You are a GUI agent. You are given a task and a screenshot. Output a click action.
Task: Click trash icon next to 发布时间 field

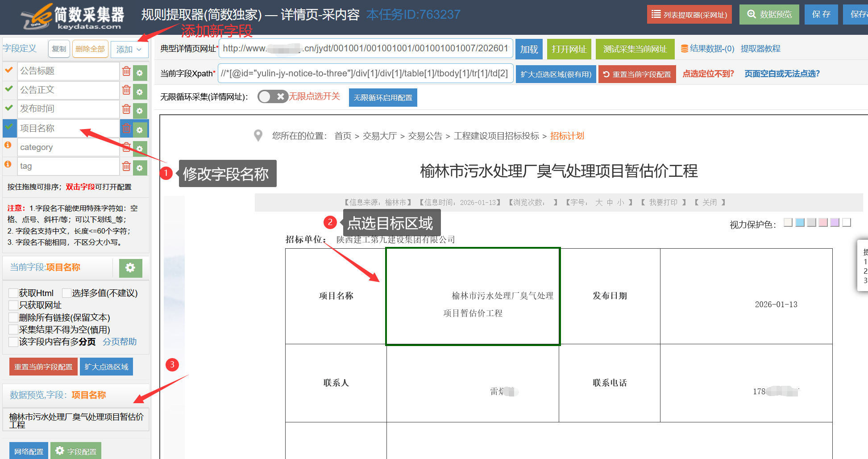(x=126, y=109)
